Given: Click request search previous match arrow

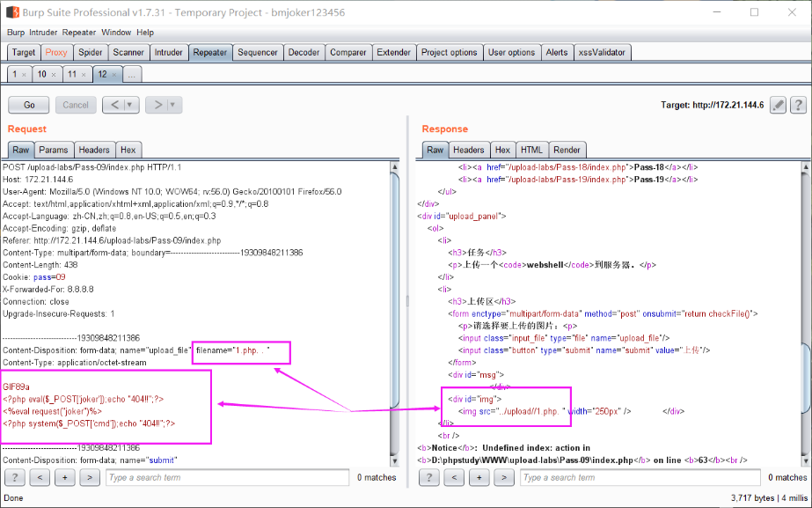Looking at the screenshot, I should coord(40,477).
